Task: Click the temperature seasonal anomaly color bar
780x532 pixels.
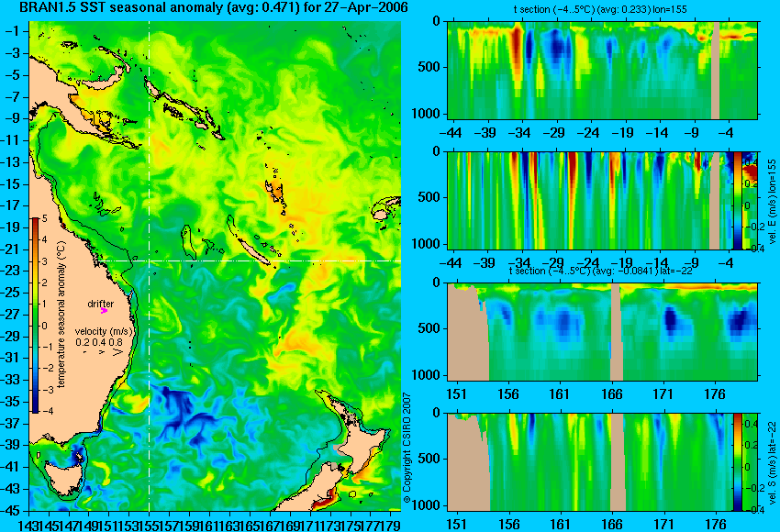Action: pyautogui.click(x=36, y=316)
